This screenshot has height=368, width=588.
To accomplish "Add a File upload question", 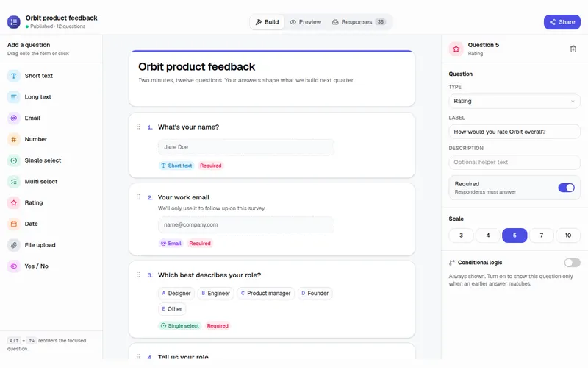I will [x=51, y=245].
